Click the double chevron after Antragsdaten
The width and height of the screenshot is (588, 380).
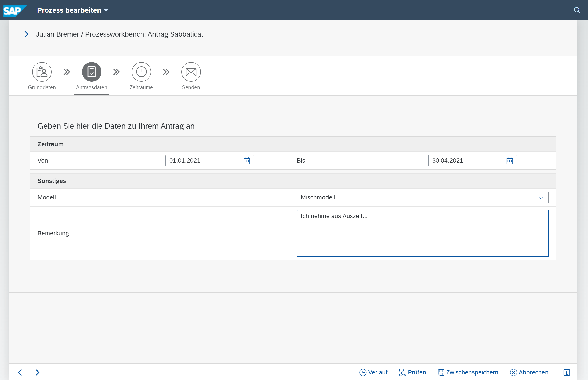click(x=116, y=72)
